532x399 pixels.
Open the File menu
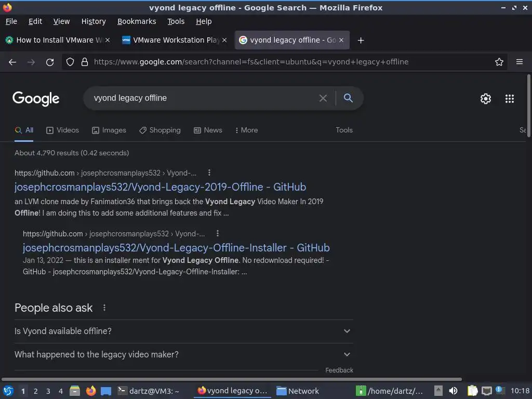pyautogui.click(x=11, y=21)
